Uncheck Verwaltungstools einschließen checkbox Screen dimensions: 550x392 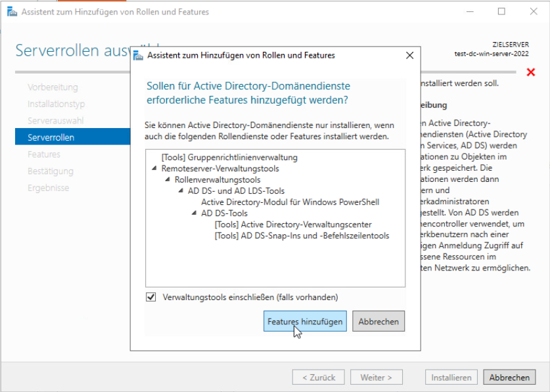[151, 297]
